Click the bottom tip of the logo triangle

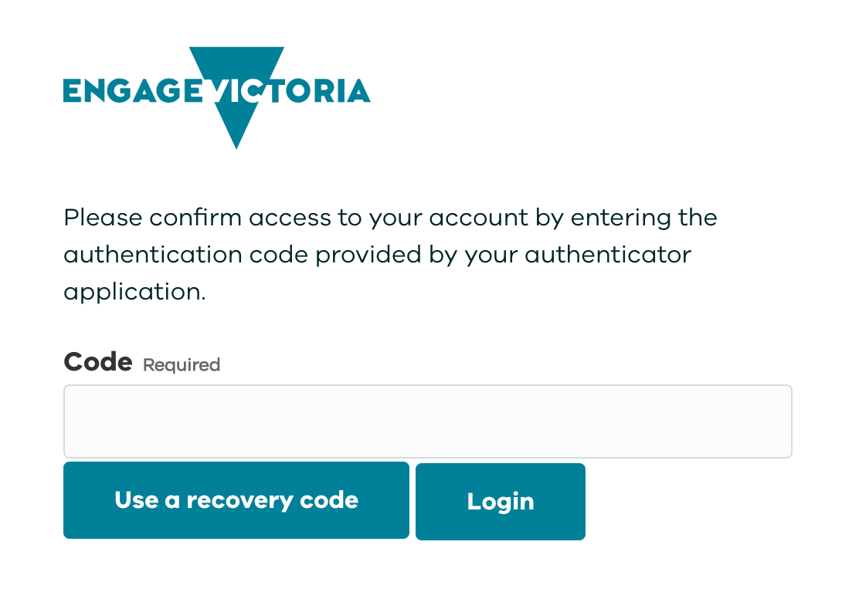coord(236,144)
